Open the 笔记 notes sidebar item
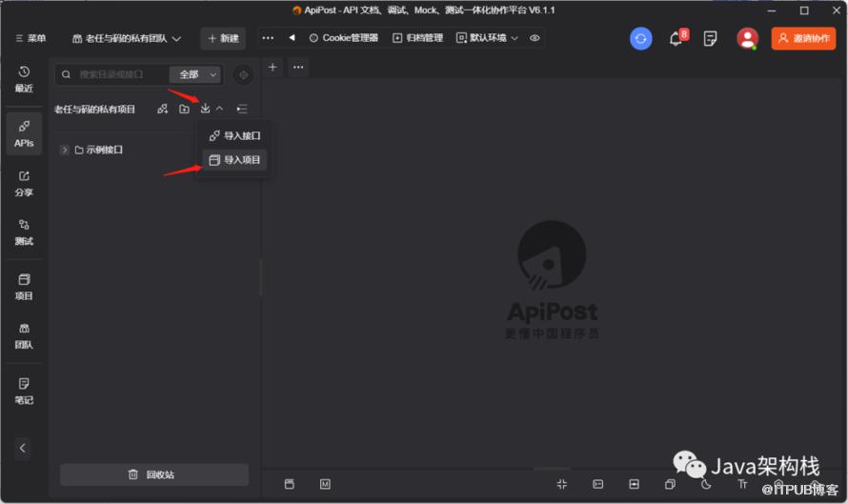 pyautogui.click(x=24, y=391)
